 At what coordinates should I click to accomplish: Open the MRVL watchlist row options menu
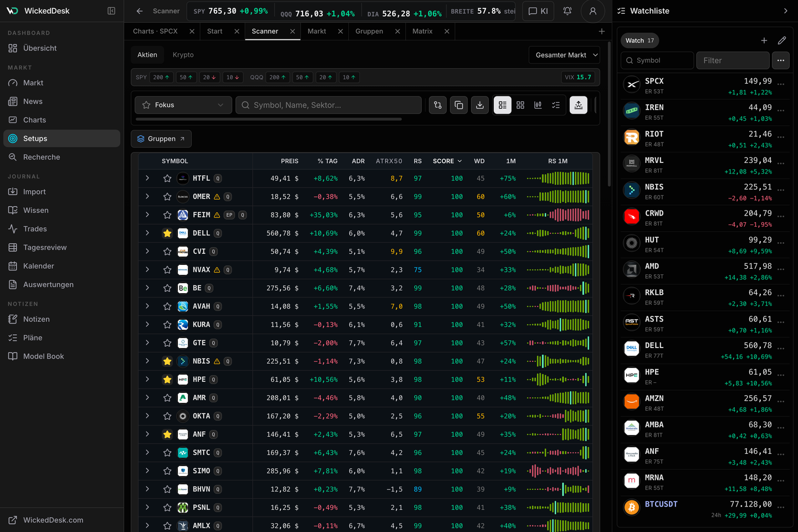coord(781,163)
